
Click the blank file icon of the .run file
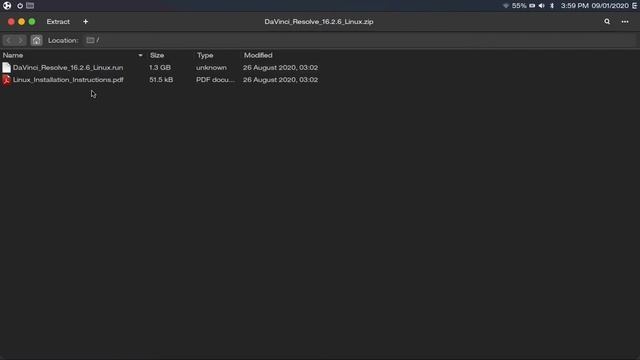[x=7, y=67]
